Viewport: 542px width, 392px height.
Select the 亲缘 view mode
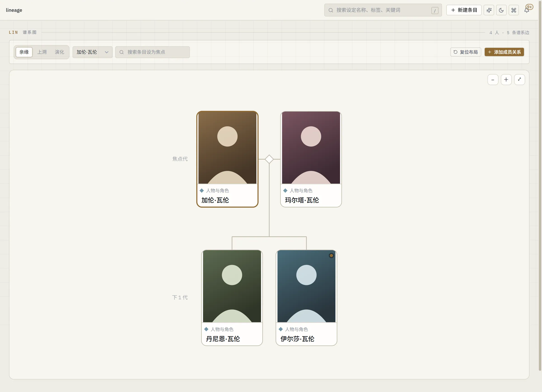[24, 52]
